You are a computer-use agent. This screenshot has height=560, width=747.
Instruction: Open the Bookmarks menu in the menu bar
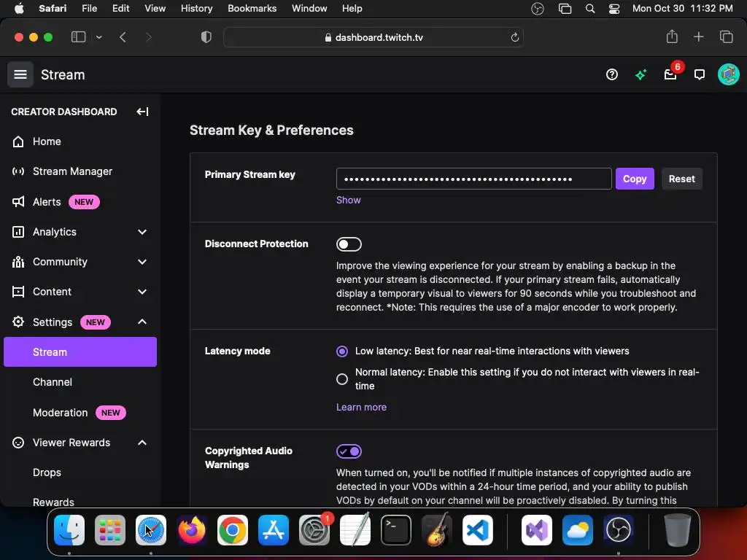click(252, 8)
